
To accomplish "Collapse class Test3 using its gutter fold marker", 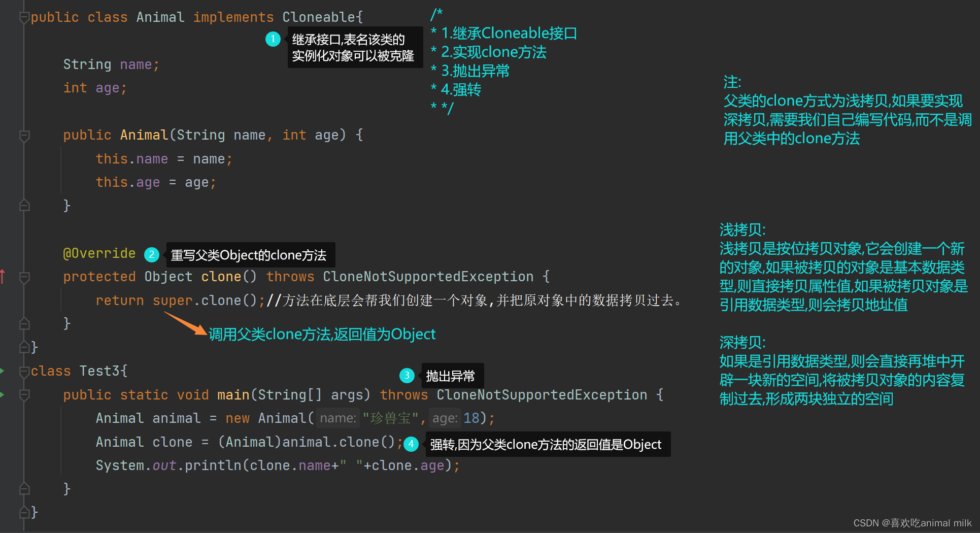I will (24, 371).
